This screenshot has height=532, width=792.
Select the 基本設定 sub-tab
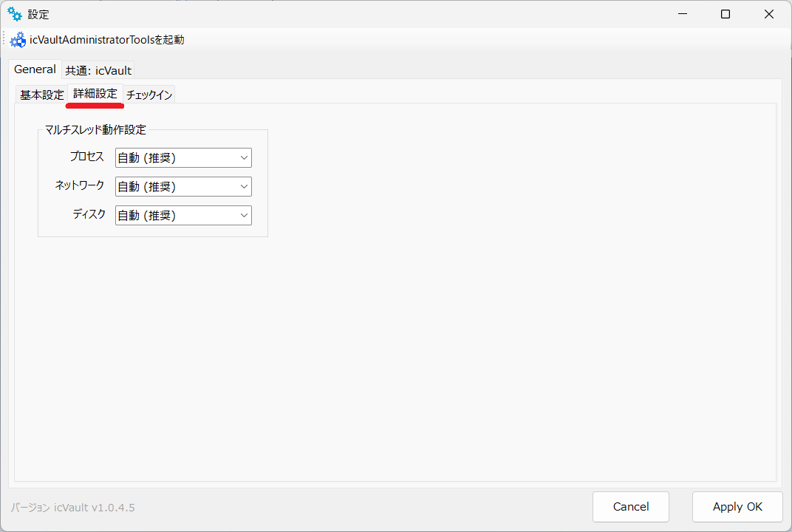tap(41, 95)
